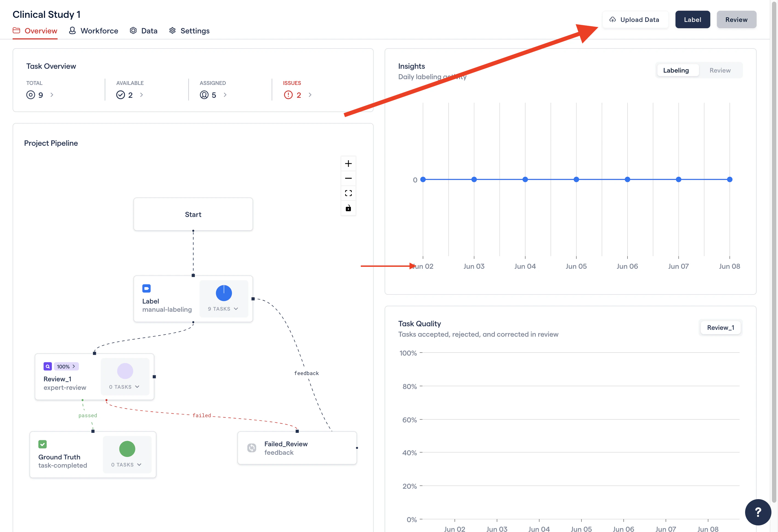Image resolution: width=778 pixels, height=532 pixels.
Task: Open the help question mark bubble
Action: pyautogui.click(x=758, y=512)
